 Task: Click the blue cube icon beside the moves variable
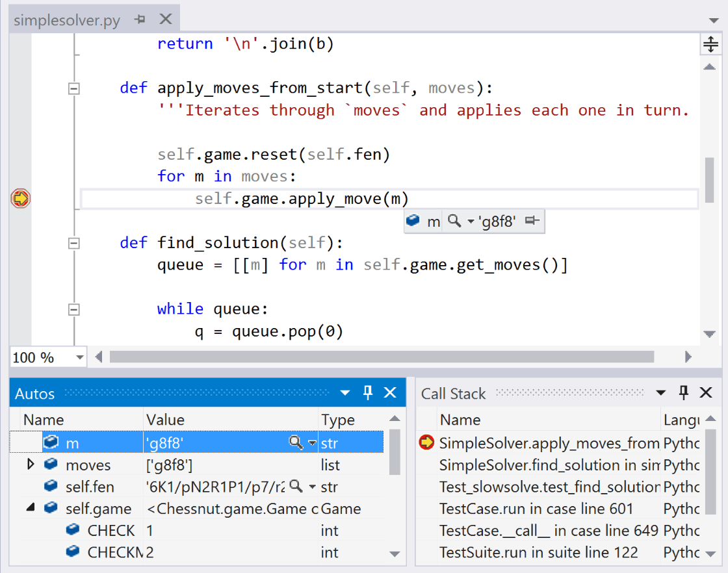pos(51,465)
